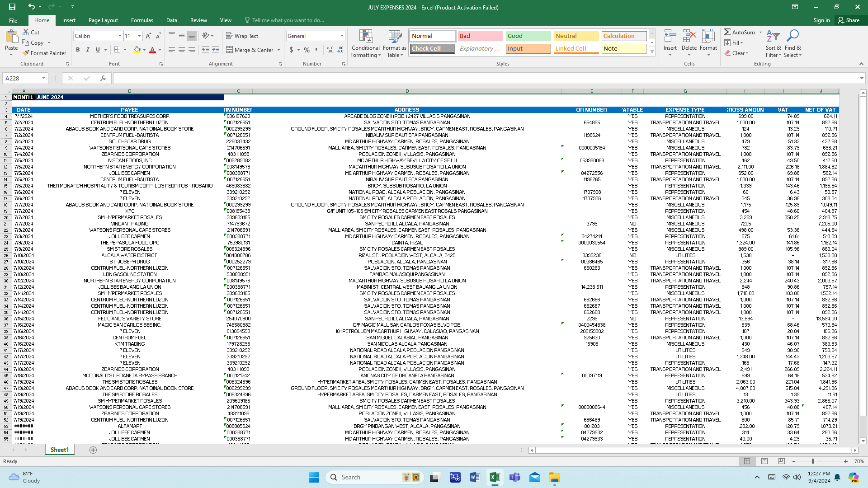Select the Sheet1 tab
This screenshot has height=488, width=868.
click(x=60, y=450)
